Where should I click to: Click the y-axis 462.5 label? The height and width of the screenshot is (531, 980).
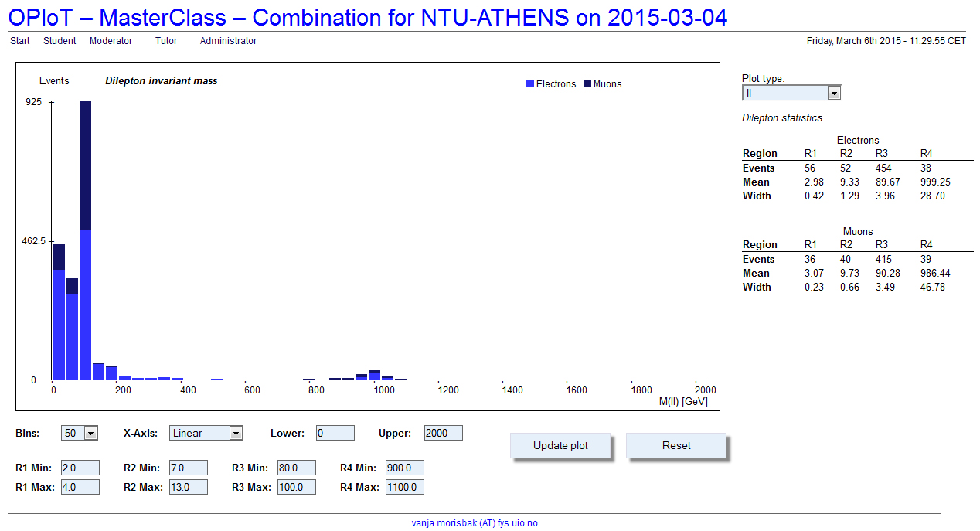coord(34,240)
